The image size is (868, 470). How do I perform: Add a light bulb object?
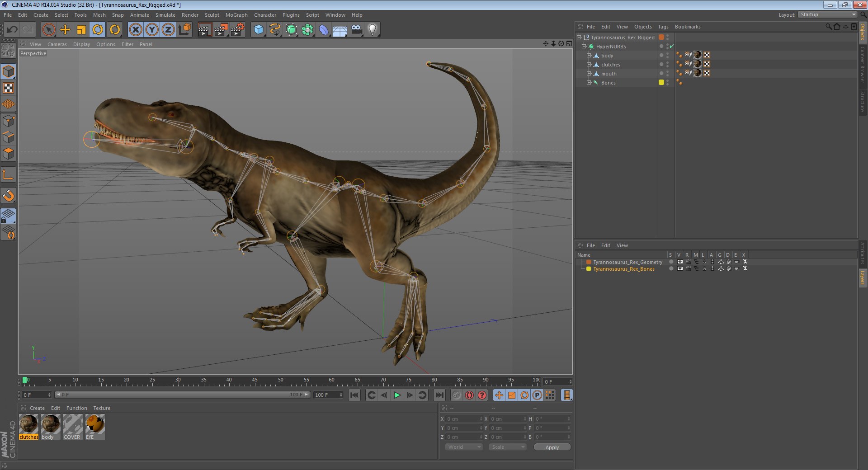point(373,30)
